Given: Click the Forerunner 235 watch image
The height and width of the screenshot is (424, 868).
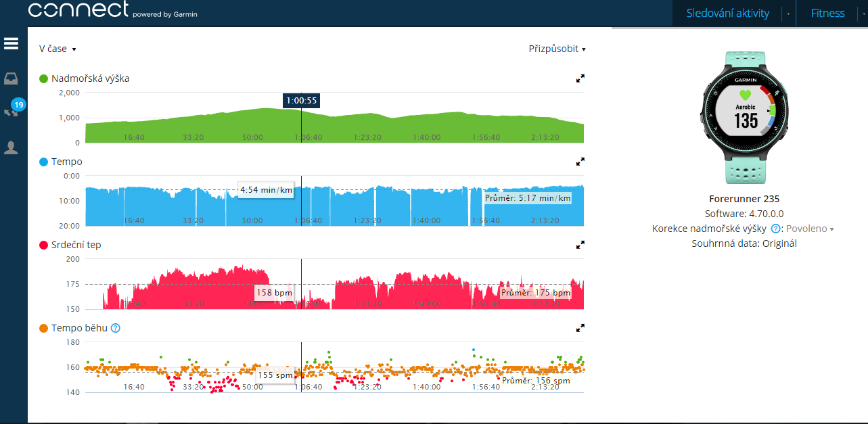Looking at the screenshot, I should click(745, 120).
